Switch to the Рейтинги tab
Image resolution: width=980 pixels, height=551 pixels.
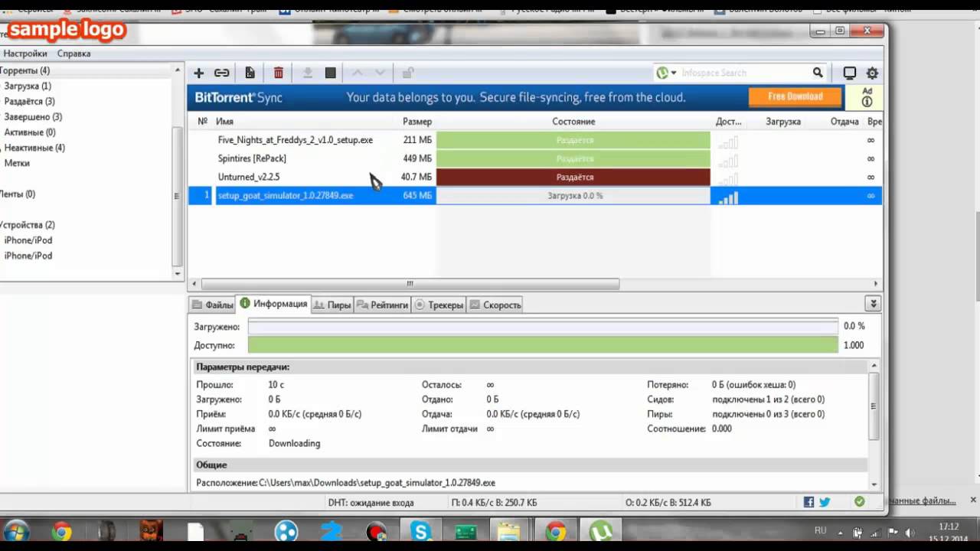pos(383,305)
